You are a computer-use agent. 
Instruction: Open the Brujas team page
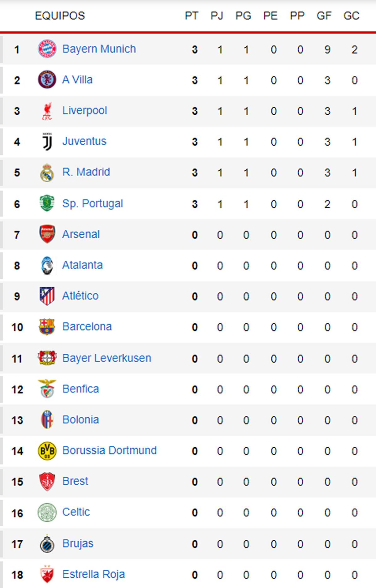78,543
